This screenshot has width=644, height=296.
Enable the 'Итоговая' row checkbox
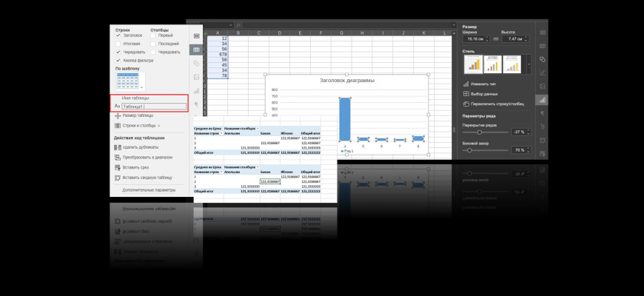click(118, 44)
